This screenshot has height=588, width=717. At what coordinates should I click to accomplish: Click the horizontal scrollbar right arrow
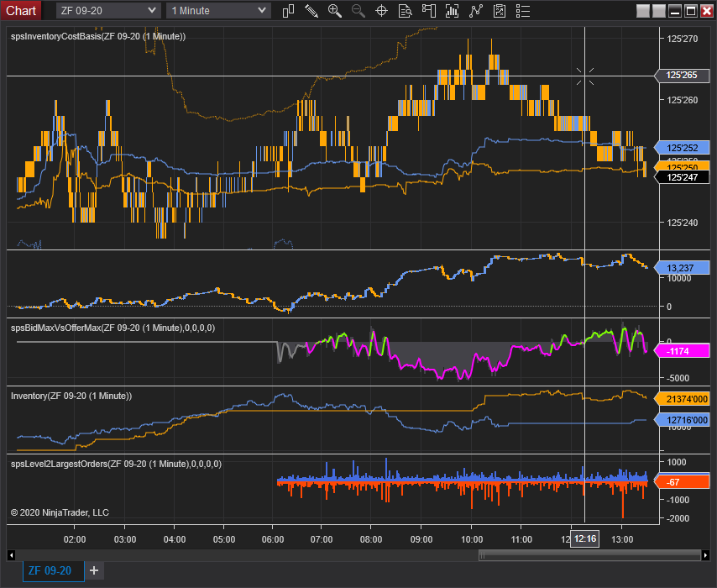(x=705, y=555)
